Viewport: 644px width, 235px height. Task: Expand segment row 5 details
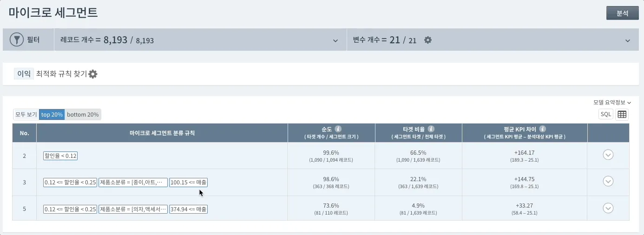point(608,209)
